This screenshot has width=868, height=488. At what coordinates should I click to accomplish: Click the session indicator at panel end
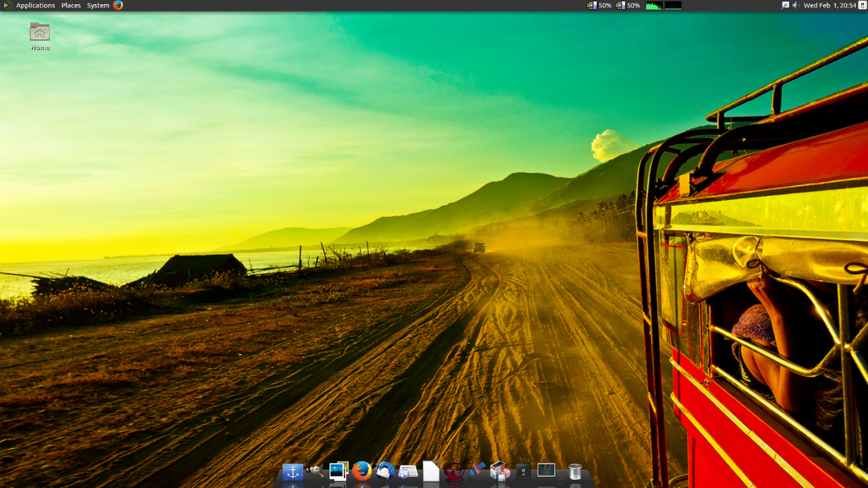[x=863, y=5]
